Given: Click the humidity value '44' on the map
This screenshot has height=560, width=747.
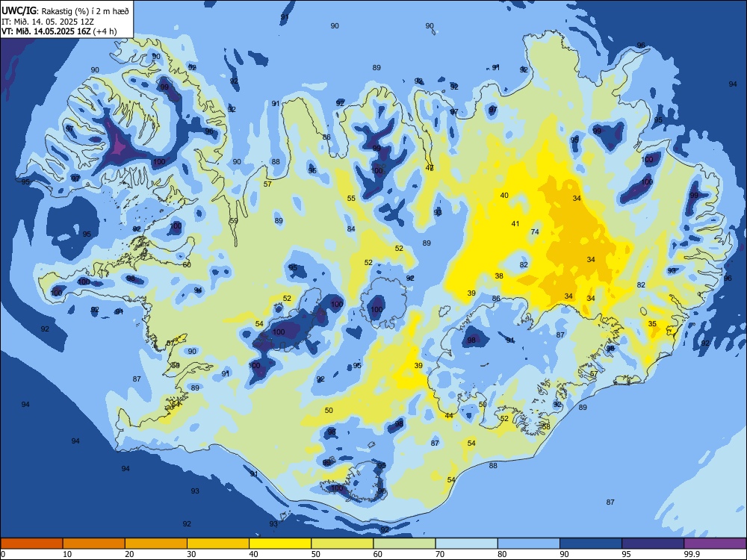Looking at the screenshot, I should coord(449,416).
